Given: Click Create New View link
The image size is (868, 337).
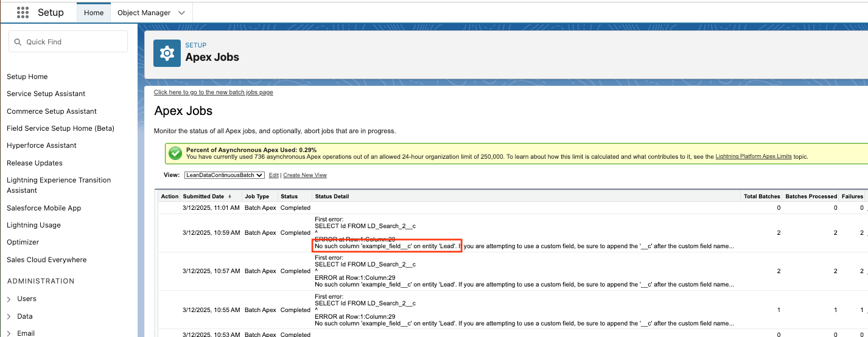Looking at the screenshot, I should tap(305, 175).
